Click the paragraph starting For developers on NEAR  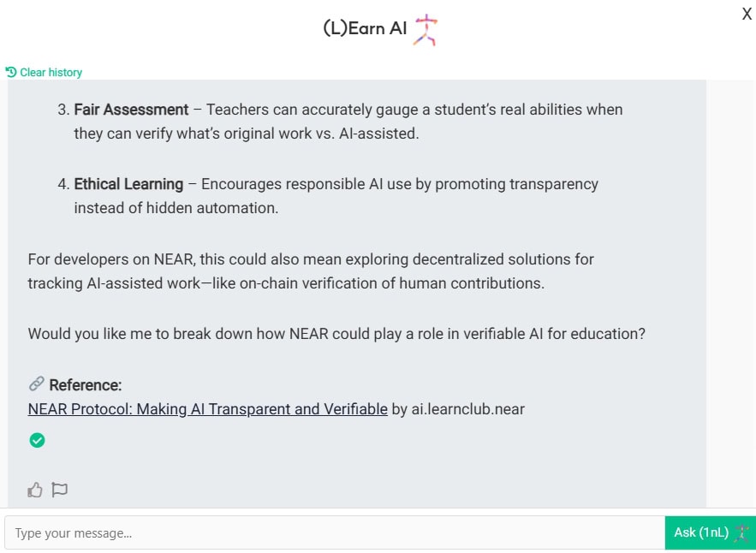[310, 271]
